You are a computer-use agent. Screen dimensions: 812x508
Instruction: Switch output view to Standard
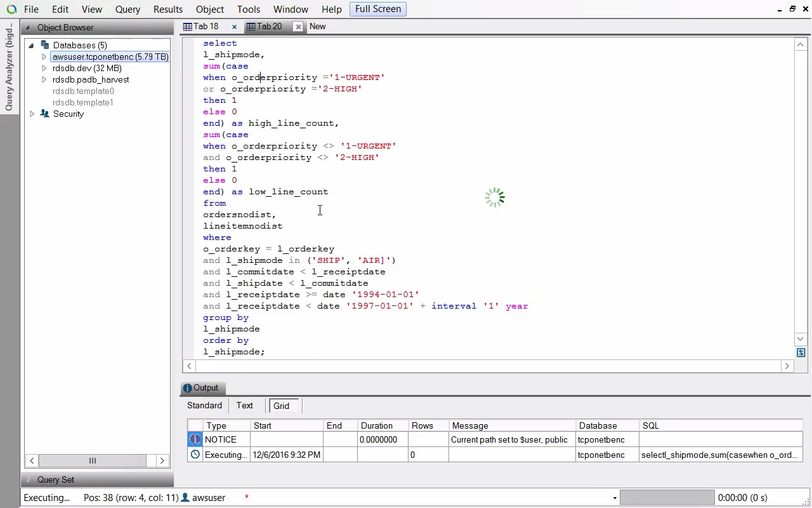204,406
